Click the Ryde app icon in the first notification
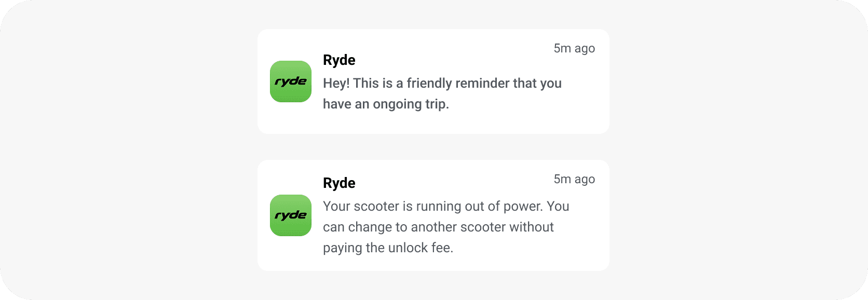This screenshot has width=868, height=300. coord(290,81)
